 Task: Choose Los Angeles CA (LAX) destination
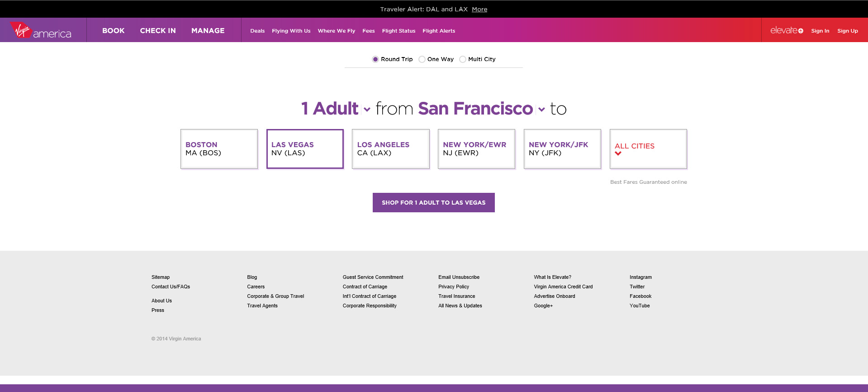point(391,149)
